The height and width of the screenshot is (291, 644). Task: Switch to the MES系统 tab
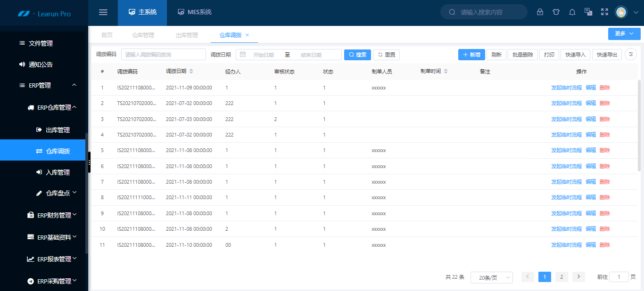(194, 13)
